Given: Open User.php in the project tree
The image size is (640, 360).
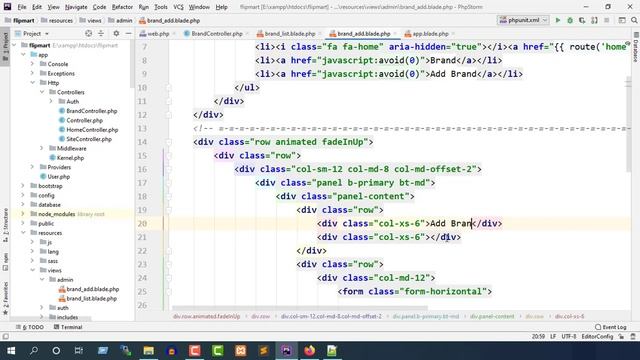Looking at the screenshot, I should (x=55, y=177).
